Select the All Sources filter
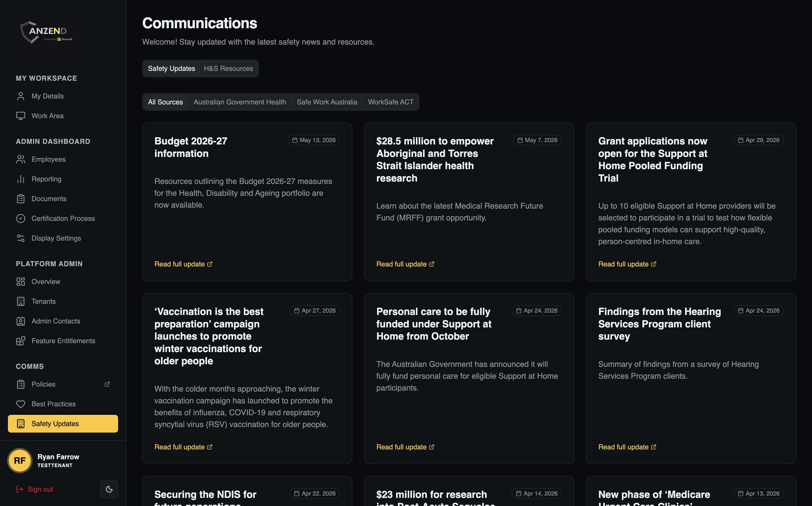 [x=165, y=102]
